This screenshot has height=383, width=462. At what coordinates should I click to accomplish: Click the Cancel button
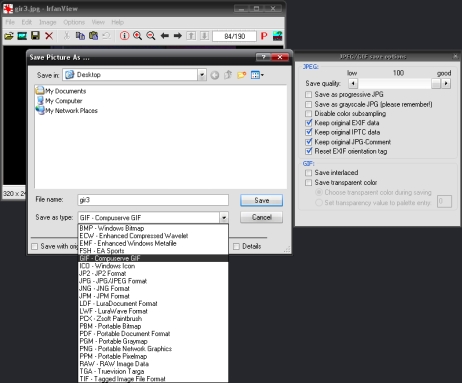click(x=262, y=217)
